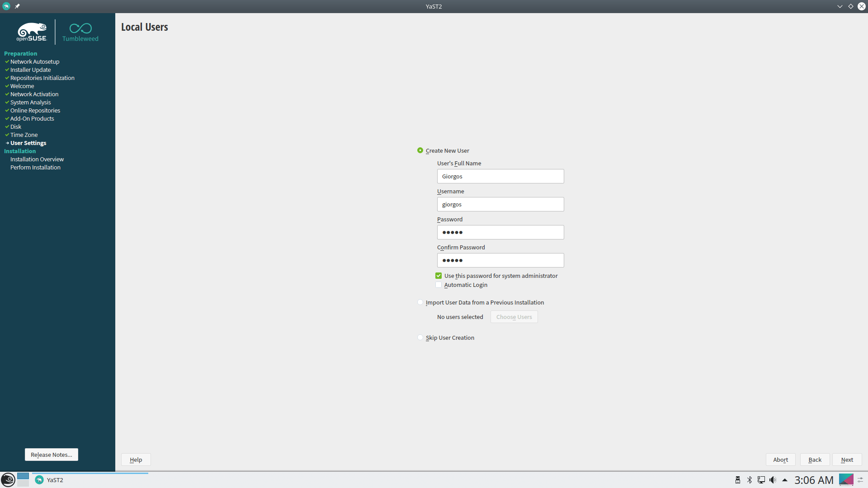
Task: Click the wired network tray icon
Action: tap(761, 480)
